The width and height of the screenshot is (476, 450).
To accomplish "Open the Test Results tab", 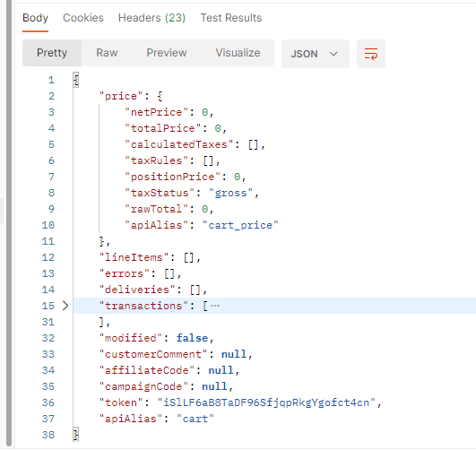I will click(231, 18).
